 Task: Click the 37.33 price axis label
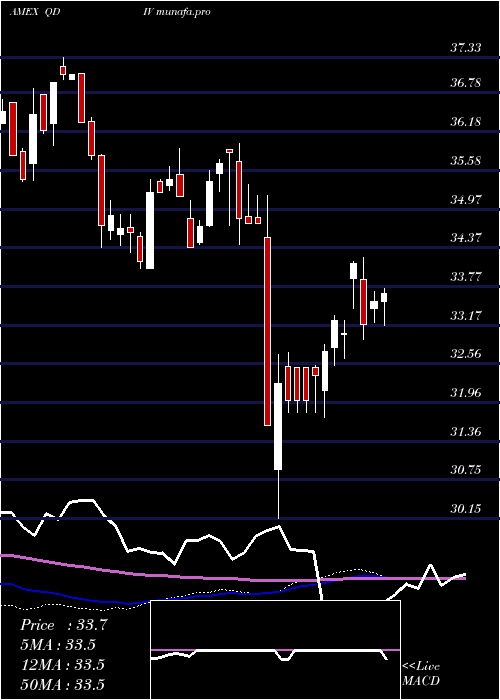tap(466, 47)
